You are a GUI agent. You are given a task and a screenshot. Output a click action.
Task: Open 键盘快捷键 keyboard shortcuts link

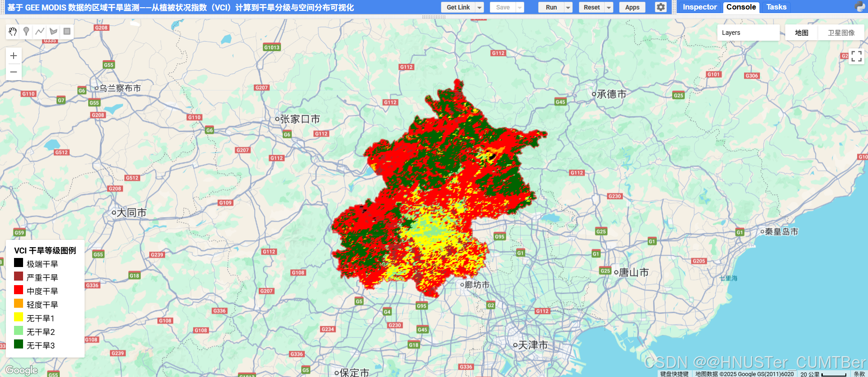[674, 374]
